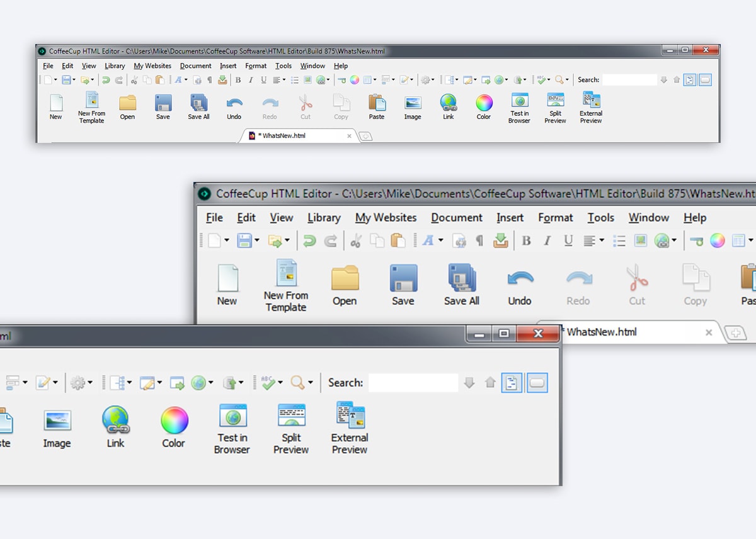Open the My Websites menu in enlarged menubar
Image resolution: width=756 pixels, height=539 pixels.
click(x=386, y=218)
